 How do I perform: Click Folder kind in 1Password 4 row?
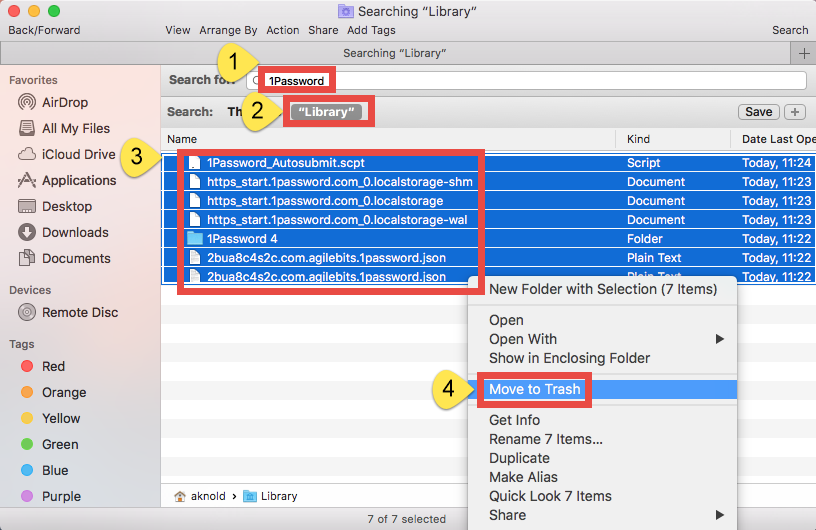coord(645,239)
